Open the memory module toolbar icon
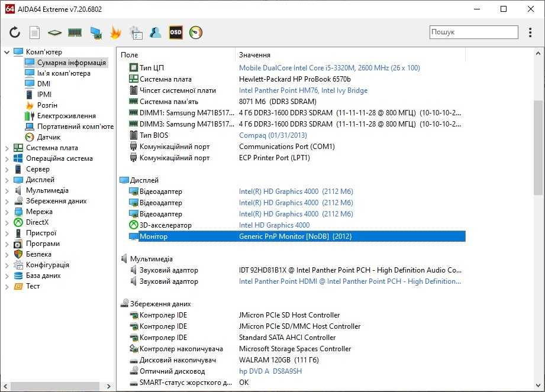545x392 pixels. 75,33
